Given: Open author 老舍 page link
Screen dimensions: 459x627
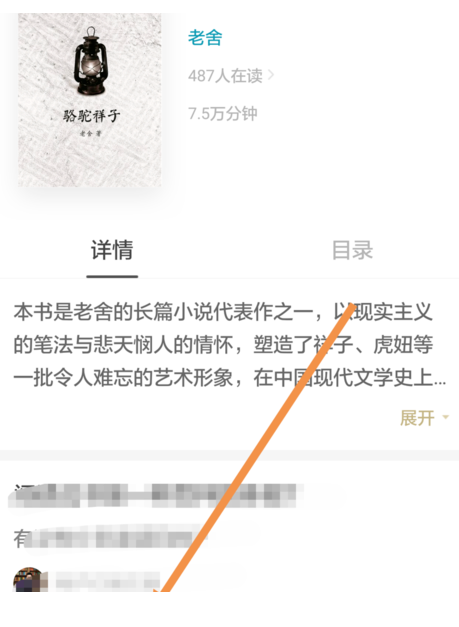Looking at the screenshot, I should coord(205,38).
